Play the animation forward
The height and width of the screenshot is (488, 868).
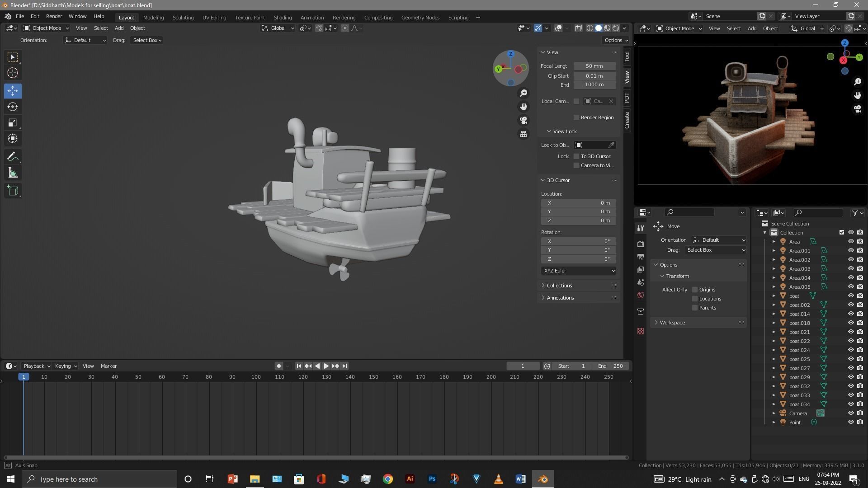click(x=326, y=366)
